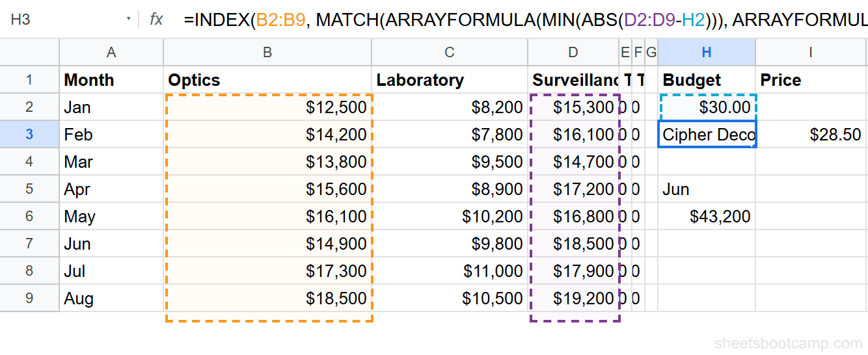Screen dimensions: 868x355
Task: Click the Name box showing H3
Action: [x=65, y=20]
